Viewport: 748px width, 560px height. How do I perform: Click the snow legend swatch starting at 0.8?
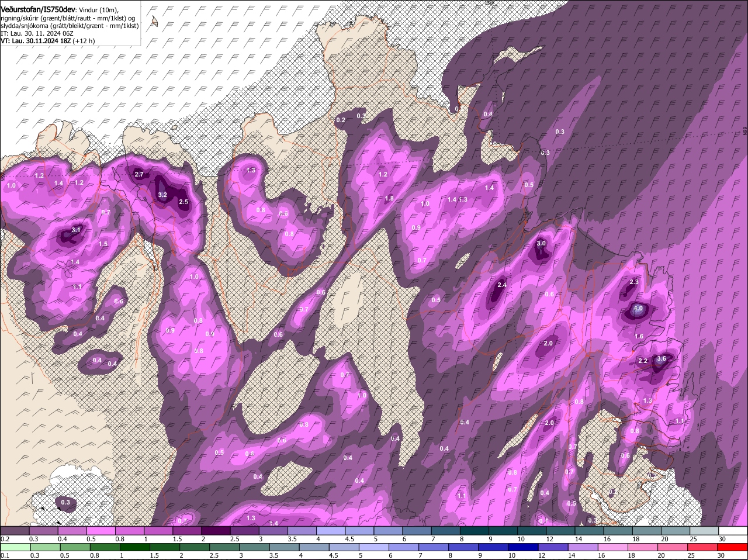click(x=130, y=530)
